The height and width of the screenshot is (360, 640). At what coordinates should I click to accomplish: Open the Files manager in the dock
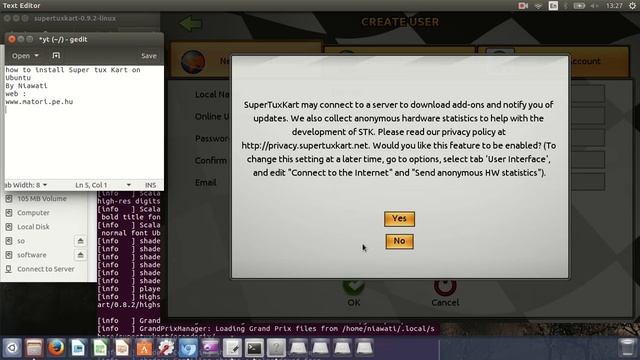[34, 348]
